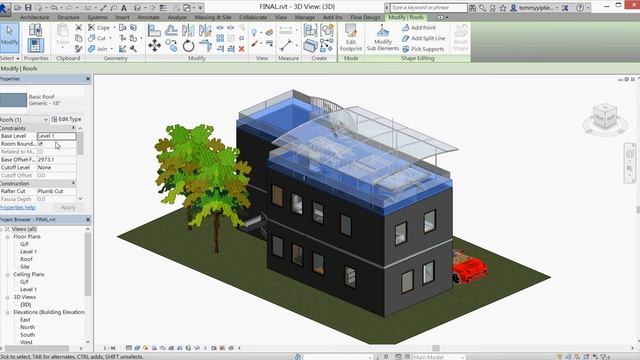Close the Properties palette
Screen dimensions: 640x360
point(88,79)
